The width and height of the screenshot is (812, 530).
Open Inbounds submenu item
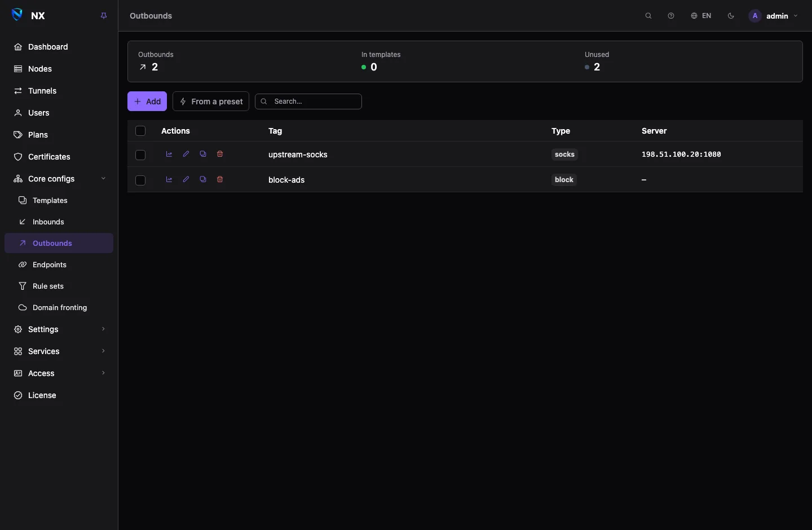pyautogui.click(x=59, y=222)
